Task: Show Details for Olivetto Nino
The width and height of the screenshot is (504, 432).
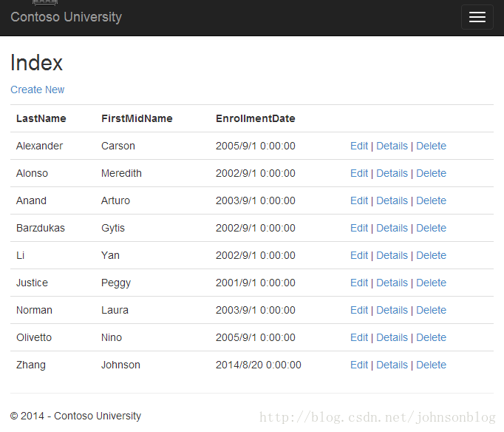Action: [x=392, y=337]
